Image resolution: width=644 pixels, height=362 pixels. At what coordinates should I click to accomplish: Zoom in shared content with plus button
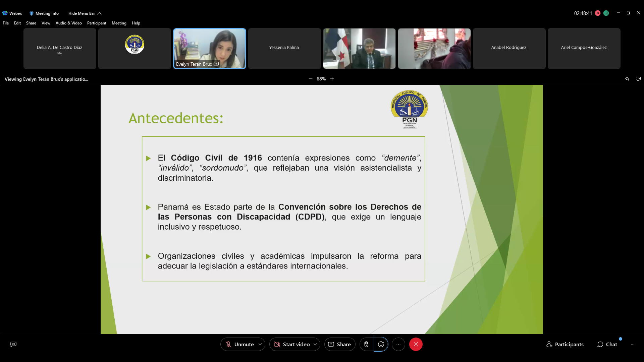pos(332,79)
